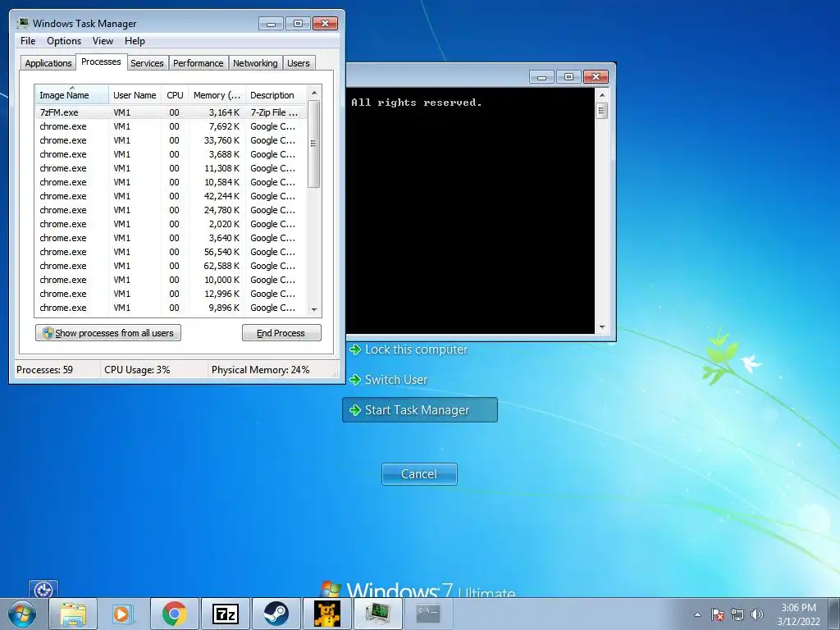This screenshot has width=840, height=630.
Task: Switch to the Services tab
Action: (x=147, y=63)
